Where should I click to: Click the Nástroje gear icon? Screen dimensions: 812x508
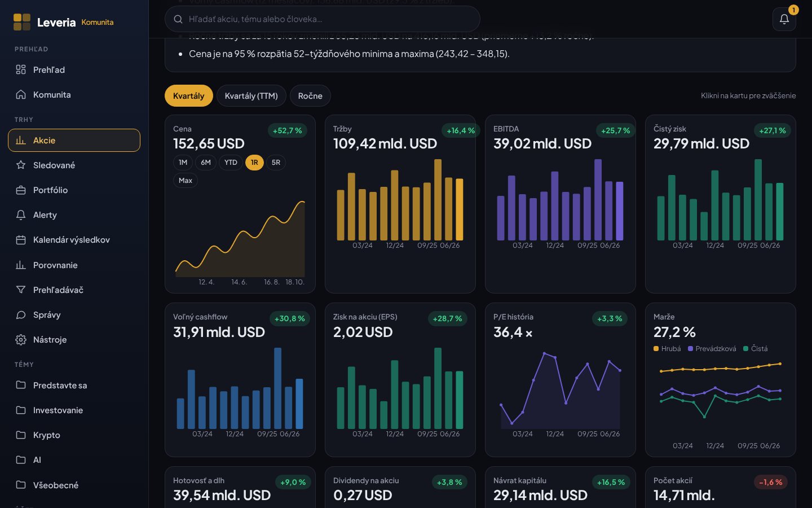(x=21, y=340)
